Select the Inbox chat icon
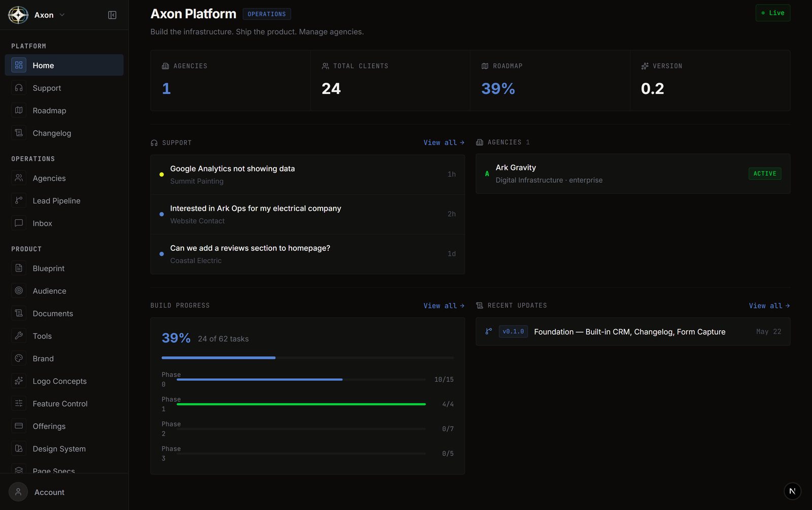Viewport: 812px width, 510px height. pos(19,223)
